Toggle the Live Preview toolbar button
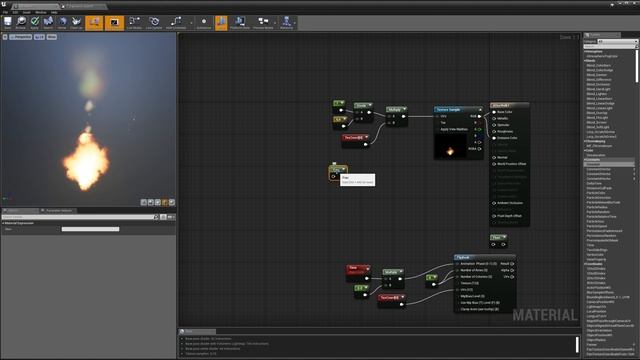The image size is (640, 360). [114, 23]
